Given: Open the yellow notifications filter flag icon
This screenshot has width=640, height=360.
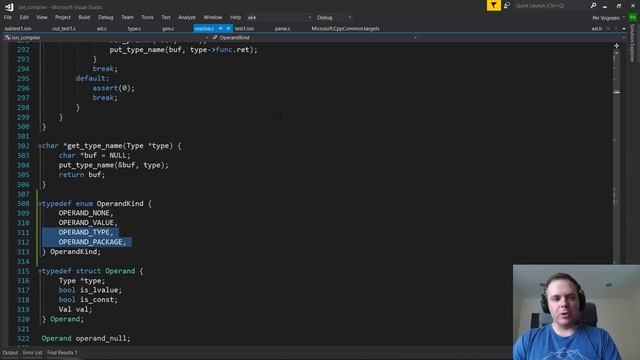Looking at the screenshot, I should point(493,5).
